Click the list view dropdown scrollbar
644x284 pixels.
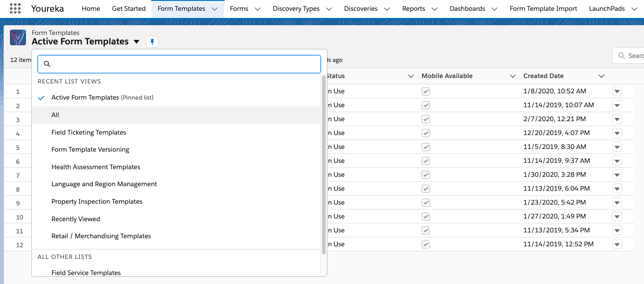click(324, 165)
